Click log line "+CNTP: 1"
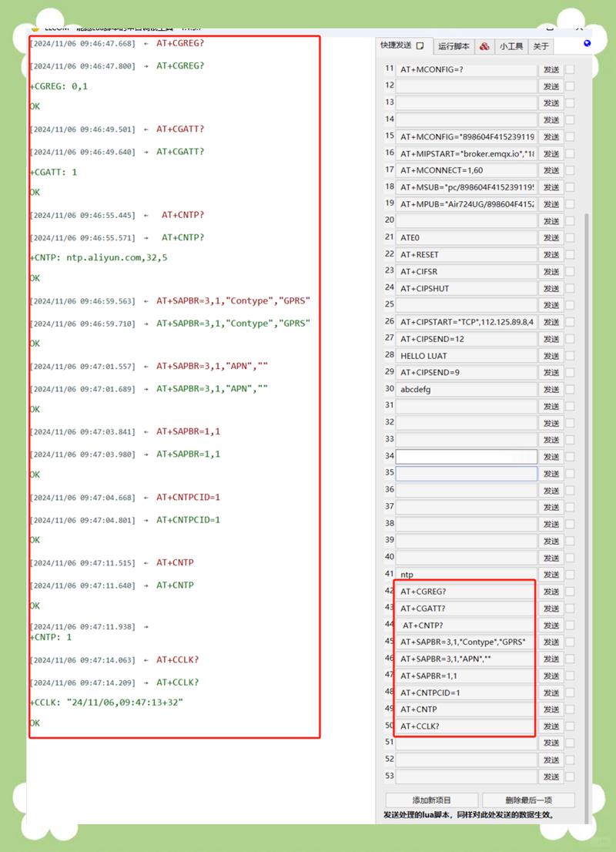616x852 pixels. pos(51,637)
